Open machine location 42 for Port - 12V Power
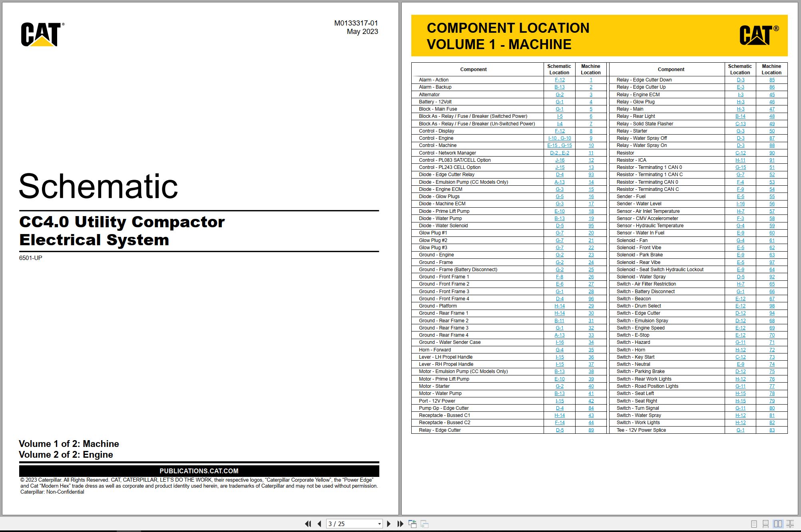 coord(591,401)
